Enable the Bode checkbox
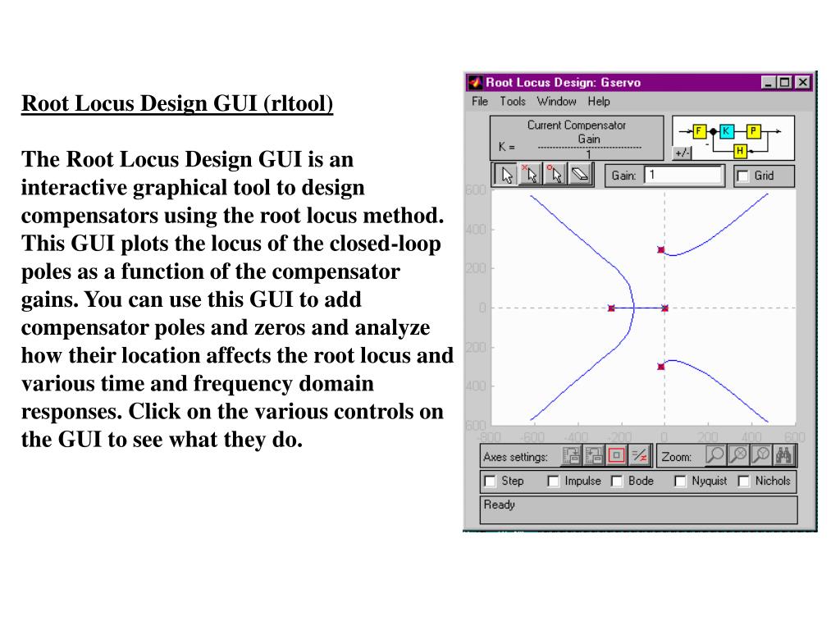Screen dimensions: 840x630 coord(617,481)
